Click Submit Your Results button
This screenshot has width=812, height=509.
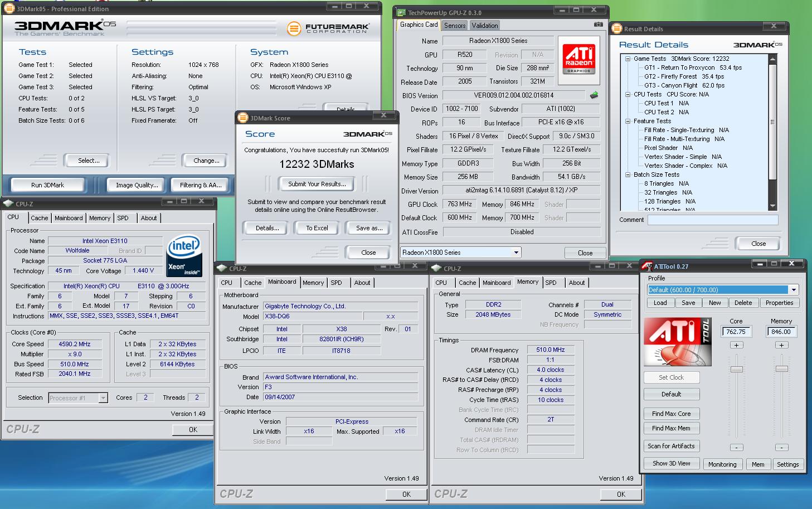point(317,184)
